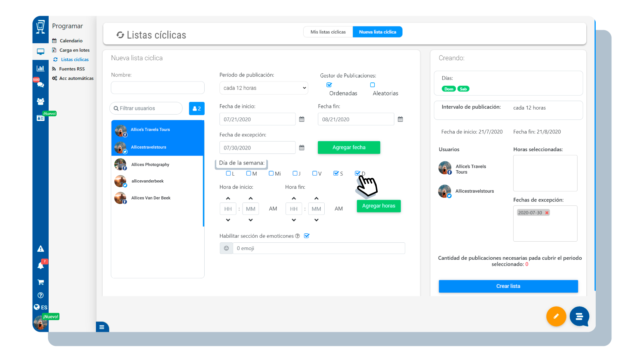The height and width of the screenshot is (362, 644).
Task: Click the orange pencil compose button
Action: (x=556, y=316)
